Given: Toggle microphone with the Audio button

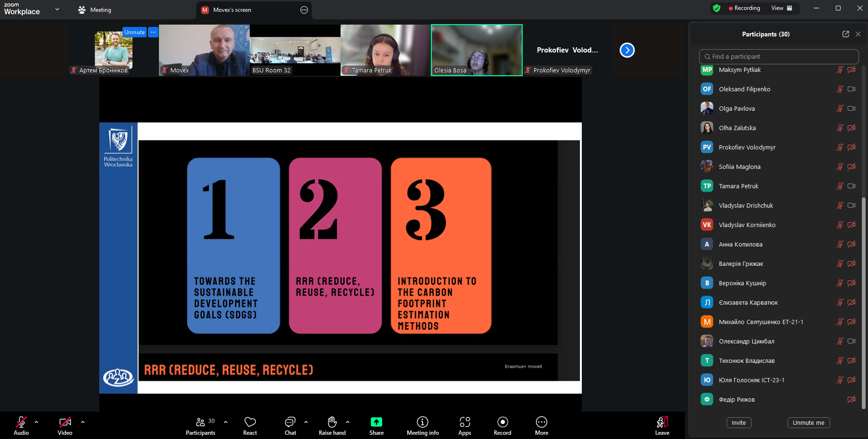Looking at the screenshot, I should (x=21, y=425).
